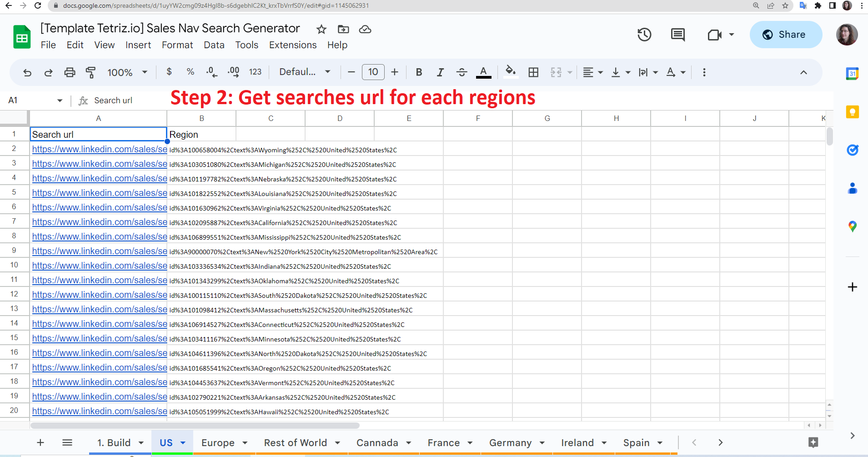
Task: Open version history clock icon
Action: 644,35
